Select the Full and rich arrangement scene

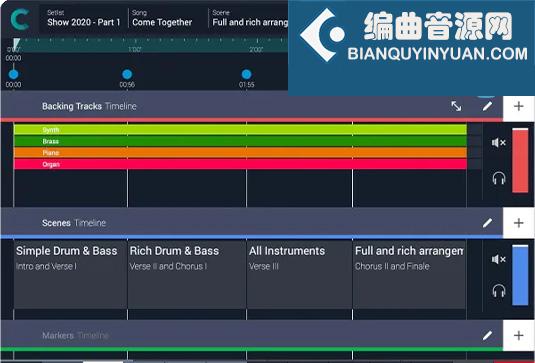pyautogui.click(x=409, y=274)
